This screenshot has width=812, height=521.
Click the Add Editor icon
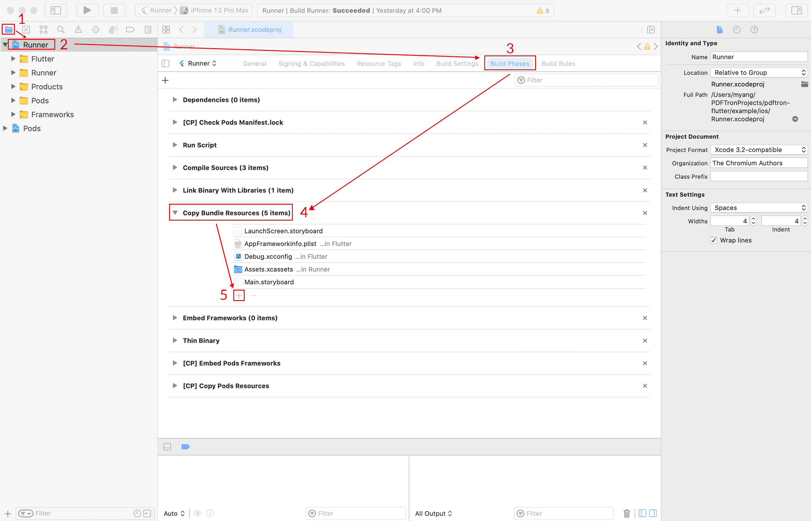pos(650,30)
